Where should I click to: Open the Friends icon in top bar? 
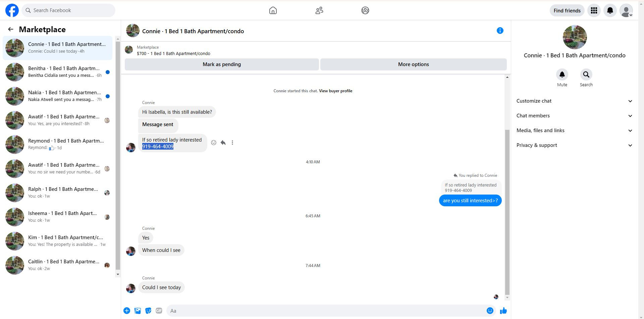pyautogui.click(x=319, y=10)
